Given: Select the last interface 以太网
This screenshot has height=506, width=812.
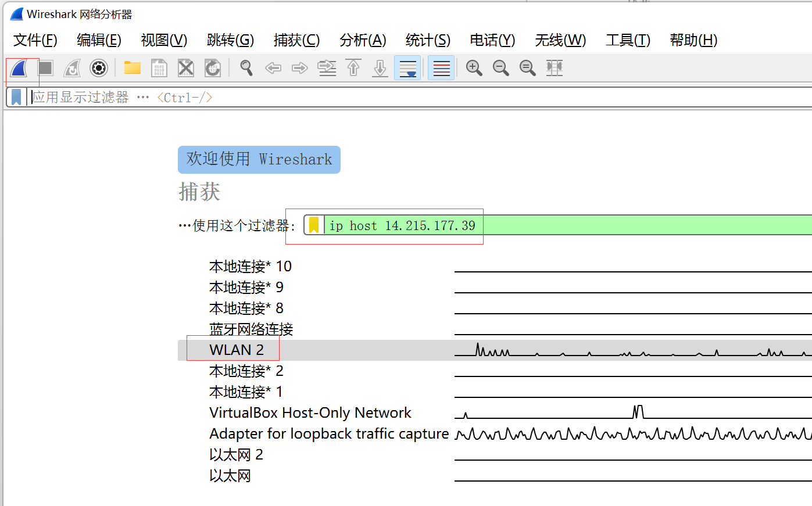Looking at the screenshot, I should (230, 475).
